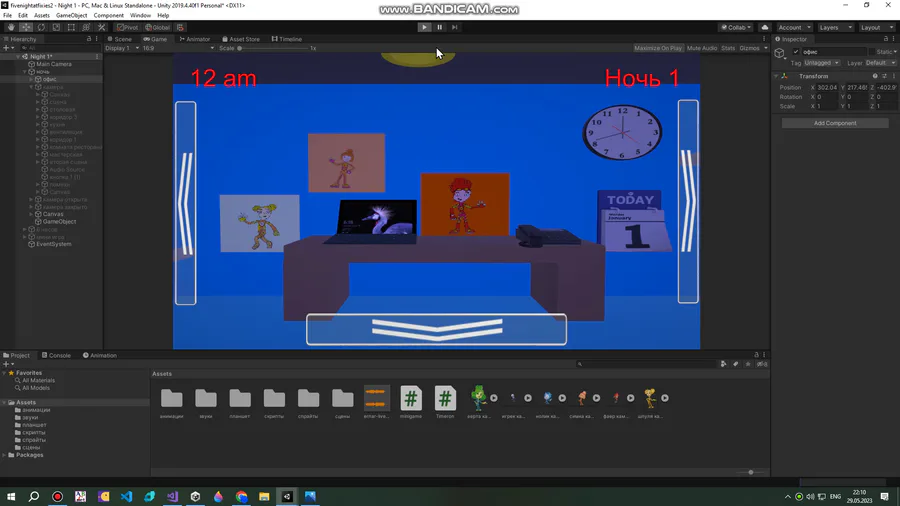This screenshot has height=506, width=900.
Task: Select the Rotate tool
Action: coord(41,27)
